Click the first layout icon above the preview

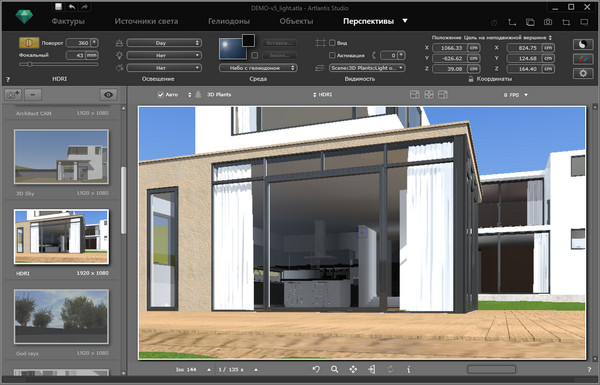click(x=414, y=95)
